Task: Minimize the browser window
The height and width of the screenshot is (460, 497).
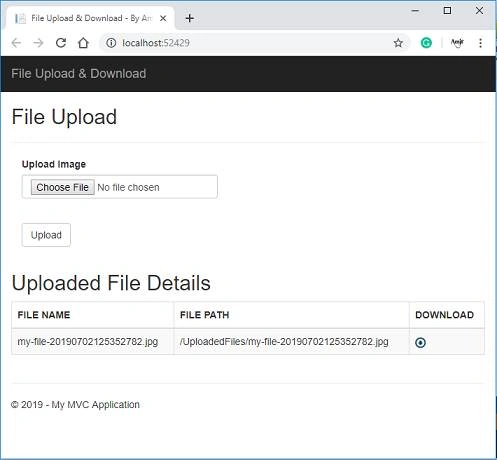Action: (415, 11)
